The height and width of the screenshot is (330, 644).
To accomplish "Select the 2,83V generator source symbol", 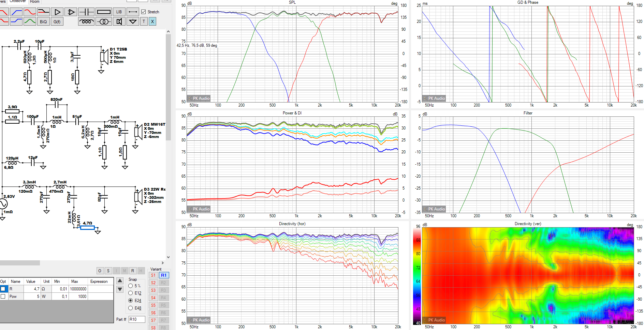I will [3, 204].
